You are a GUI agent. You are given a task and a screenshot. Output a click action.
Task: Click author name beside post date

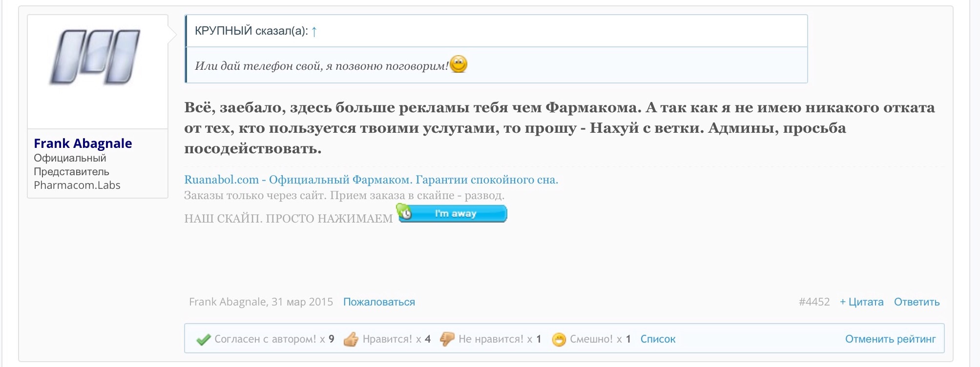click(x=228, y=302)
